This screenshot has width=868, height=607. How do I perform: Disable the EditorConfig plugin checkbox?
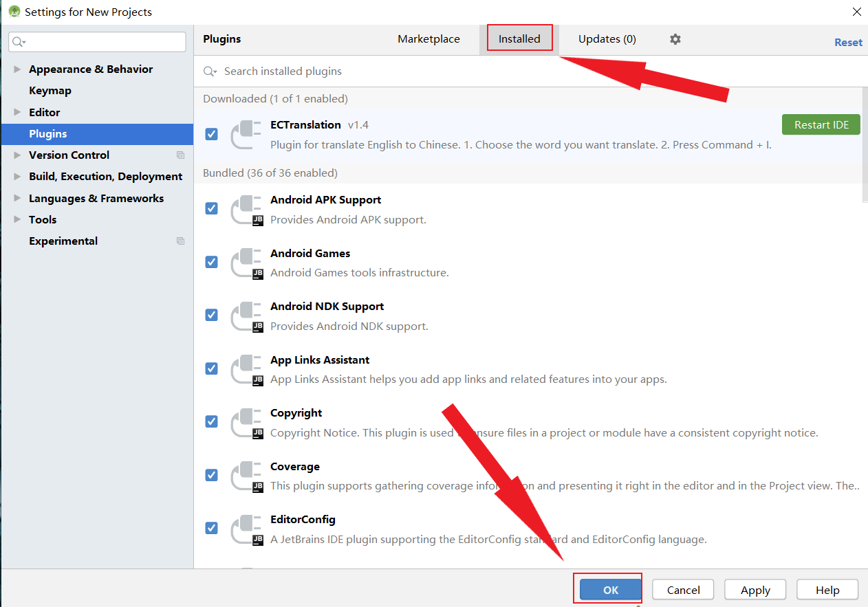pos(212,528)
